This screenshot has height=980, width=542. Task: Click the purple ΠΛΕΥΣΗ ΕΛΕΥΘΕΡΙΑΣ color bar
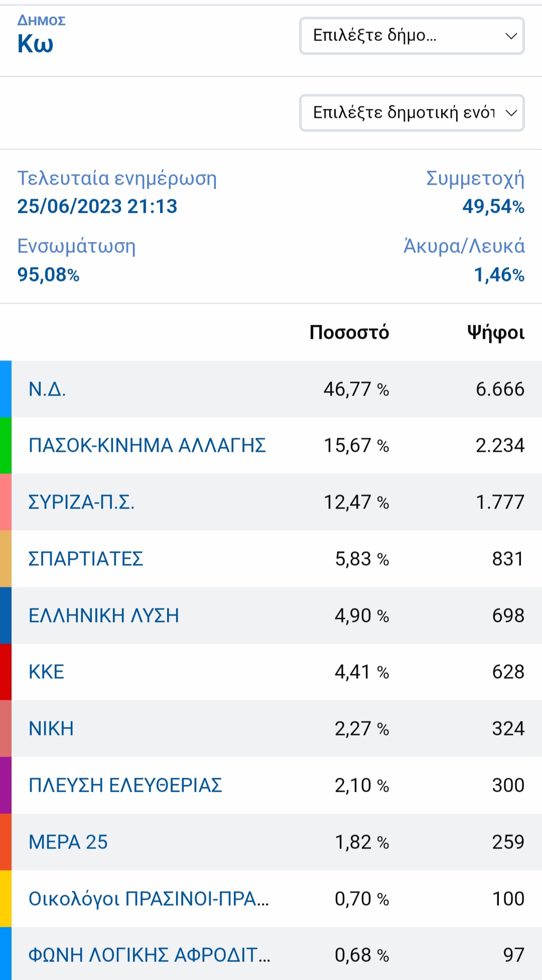6,785
